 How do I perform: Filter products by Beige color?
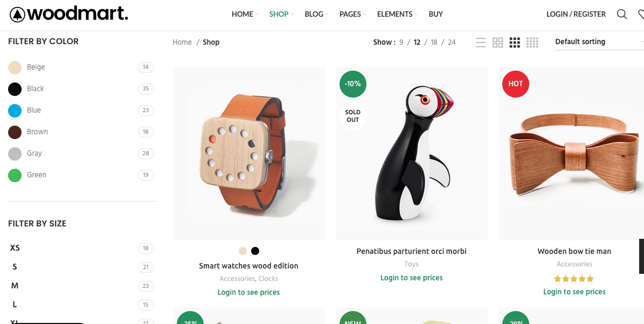(x=36, y=67)
